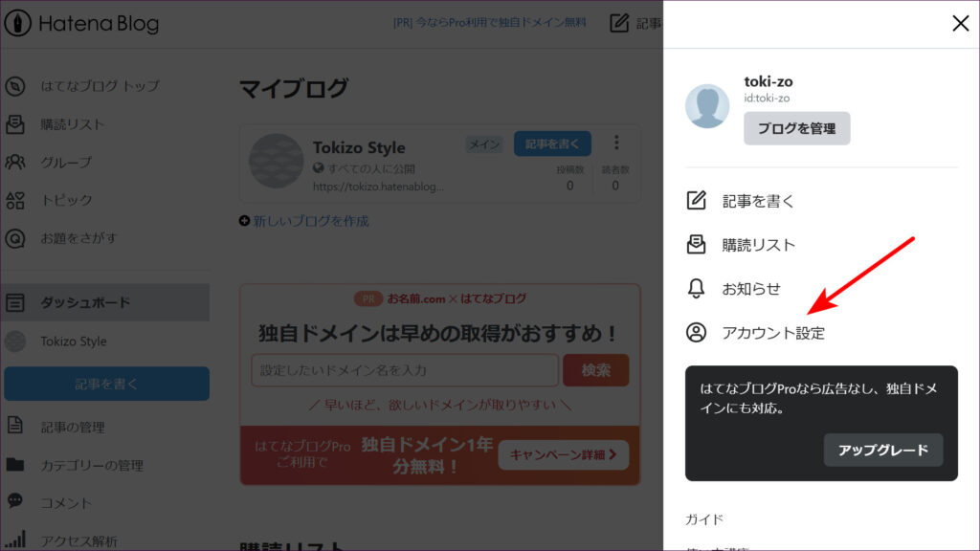Open コメント in the left sidebar
Viewport: 980px width, 551px height.
pos(66,502)
